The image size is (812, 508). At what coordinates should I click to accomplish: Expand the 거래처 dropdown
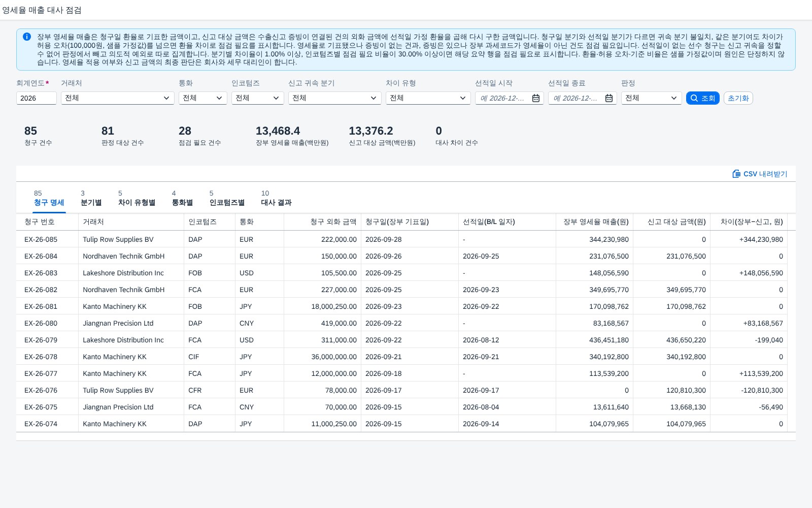[x=118, y=98]
